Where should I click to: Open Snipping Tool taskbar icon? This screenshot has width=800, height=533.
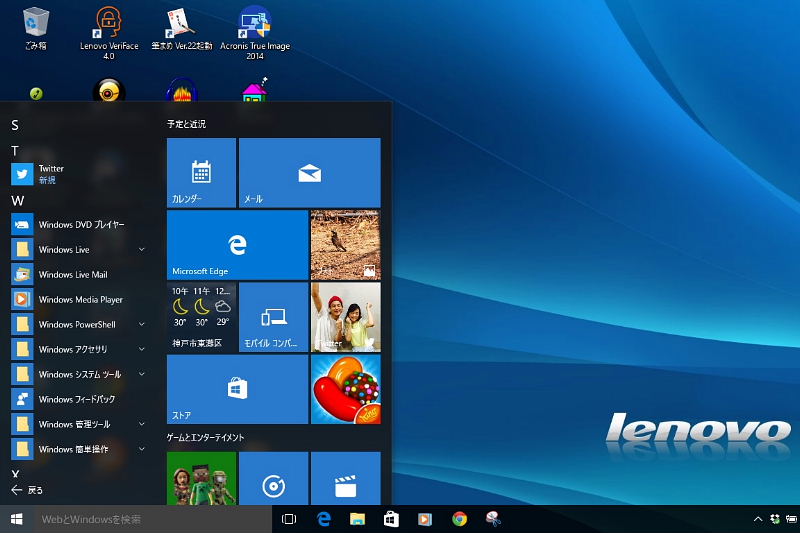click(x=493, y=519)
